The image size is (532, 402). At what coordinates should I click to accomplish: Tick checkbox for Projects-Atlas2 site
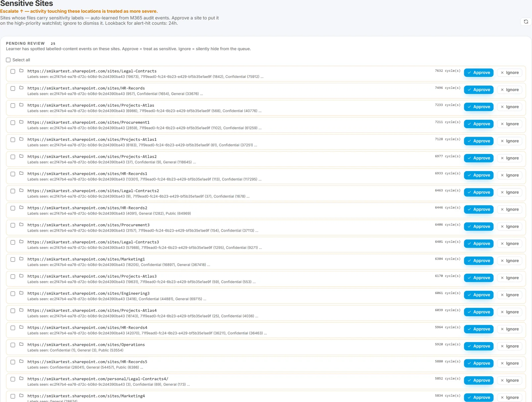(13, 157)
